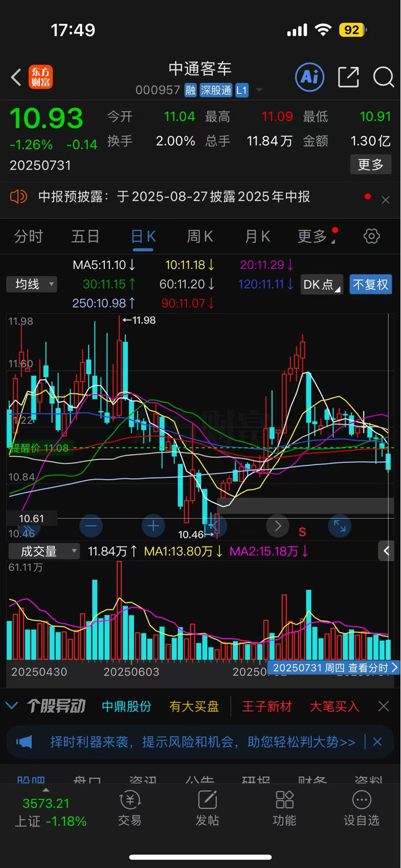Close the 个股异动 bar
This screenshot has width=401, height=868.
[384, 706]
